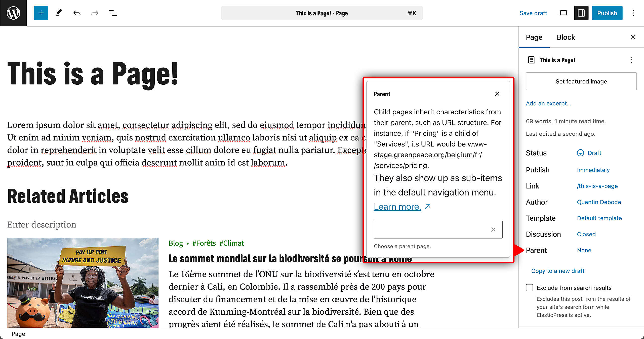Switch to the Block tab
Image resolution: width=644 pixels, height=339 pixels.
[566, 37]
